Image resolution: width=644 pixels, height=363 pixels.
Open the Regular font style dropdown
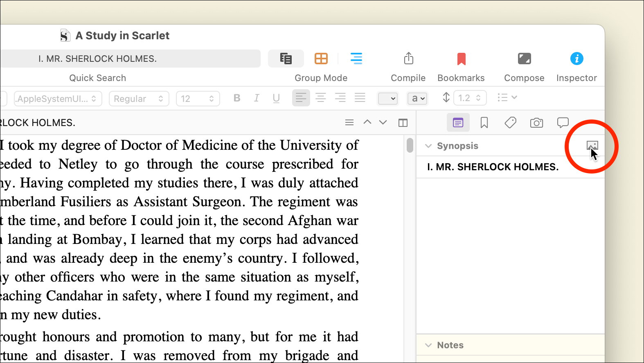pos(139,99)
